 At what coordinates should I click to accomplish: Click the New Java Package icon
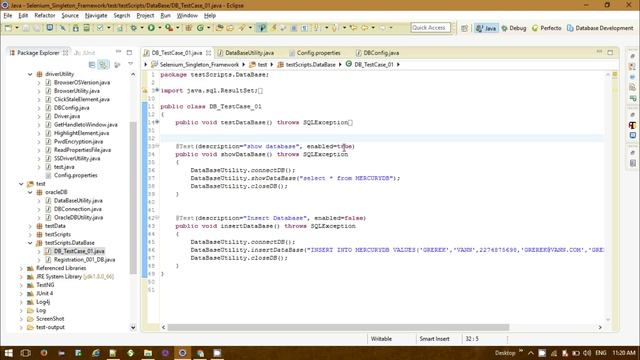[x=189, y=28]
